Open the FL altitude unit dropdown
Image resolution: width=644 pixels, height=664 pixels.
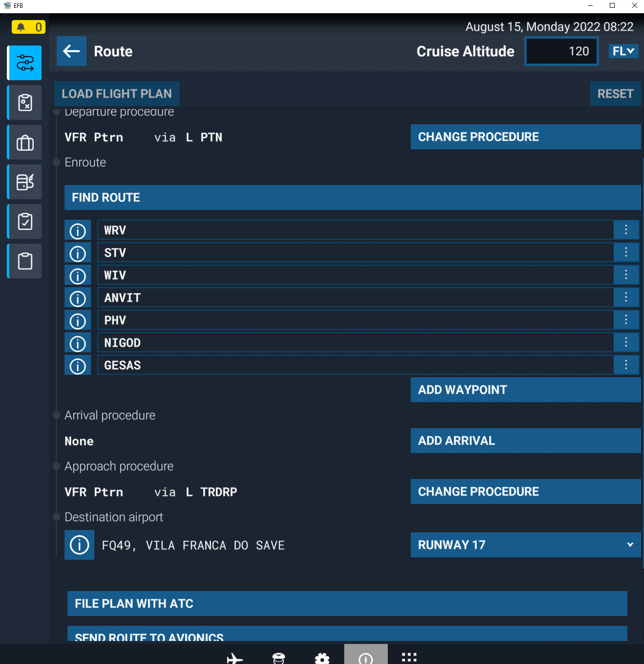(x=623, y=51)
